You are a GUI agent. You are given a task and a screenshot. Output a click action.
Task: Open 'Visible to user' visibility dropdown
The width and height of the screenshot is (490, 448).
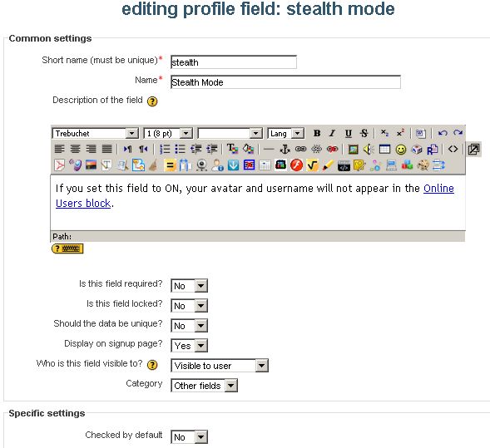pos(220,366)
